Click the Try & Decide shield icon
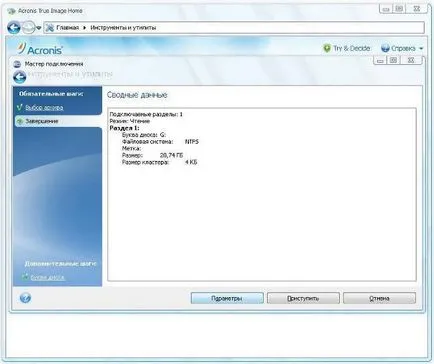This screenshot has height=364, width=434. point(327,48)
